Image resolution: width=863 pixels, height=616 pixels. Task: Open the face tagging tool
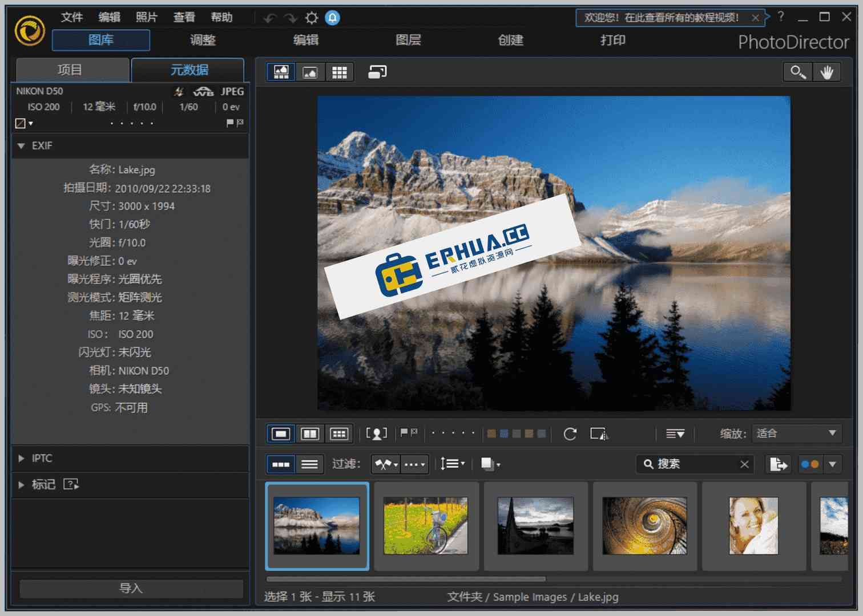point(377,433)
